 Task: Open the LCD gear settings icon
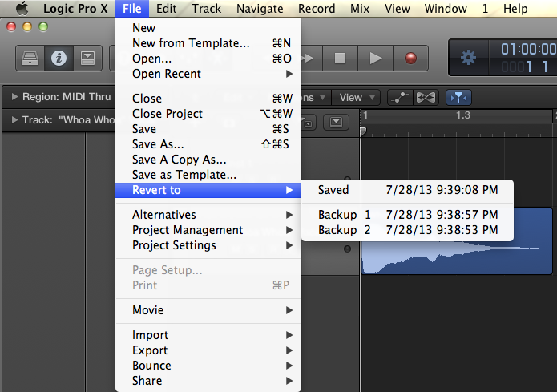coord(468,58)
